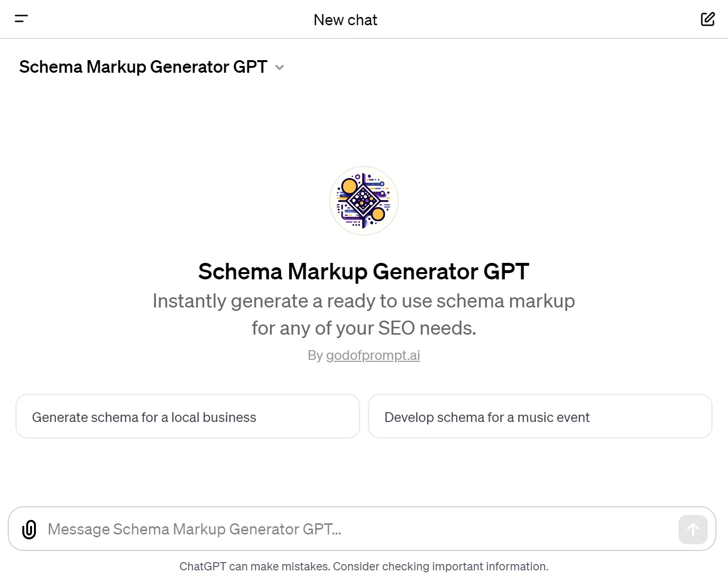
Task: Click the GPT title heading text
Action: [364, 272]
